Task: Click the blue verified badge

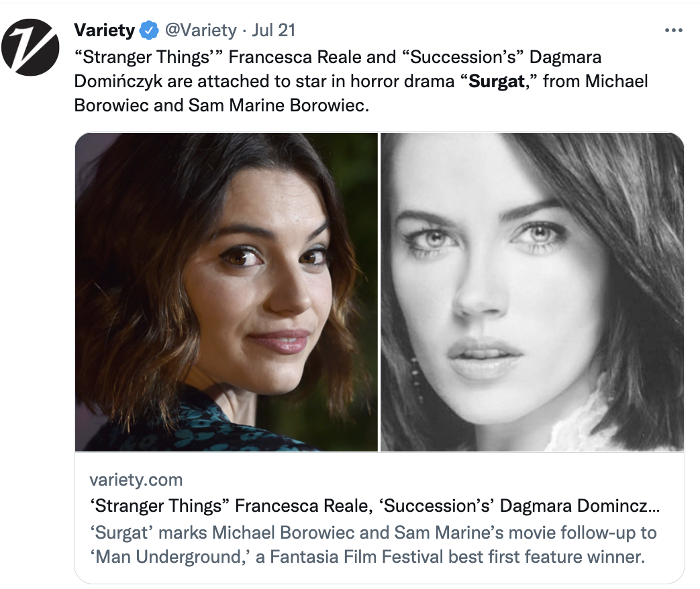Action: pyautogui.click(x=148, y=31)
